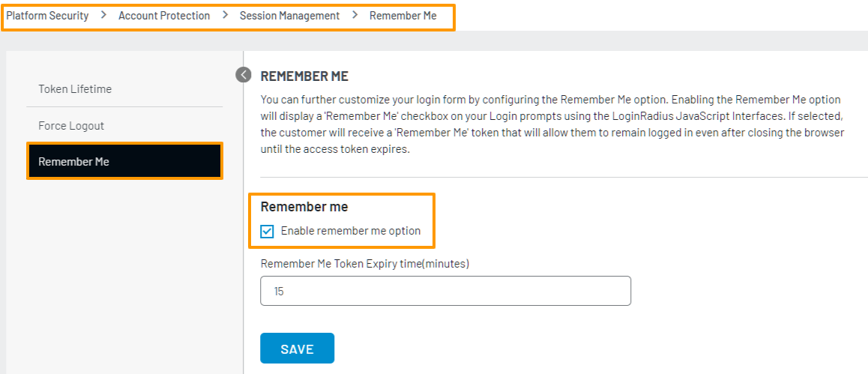This screenshot has height=374, width=868.
Task: Collapse the sidebar with the arrow icon
Action: pyautogui.click(x=243, y=74)
